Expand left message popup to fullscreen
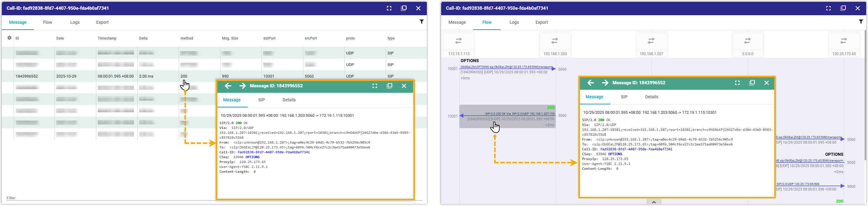Screen dimensions: 868x206 (x=375, y=86)
